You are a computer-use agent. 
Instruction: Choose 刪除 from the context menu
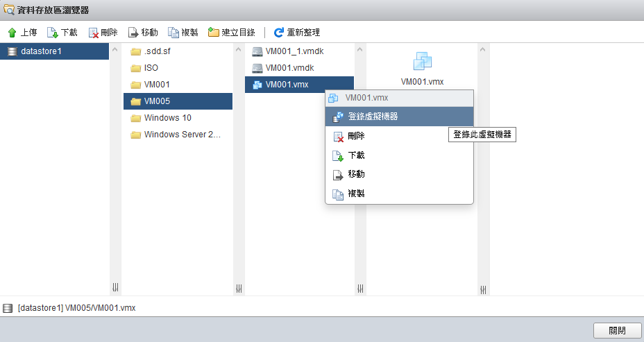[x=399, y=136]
